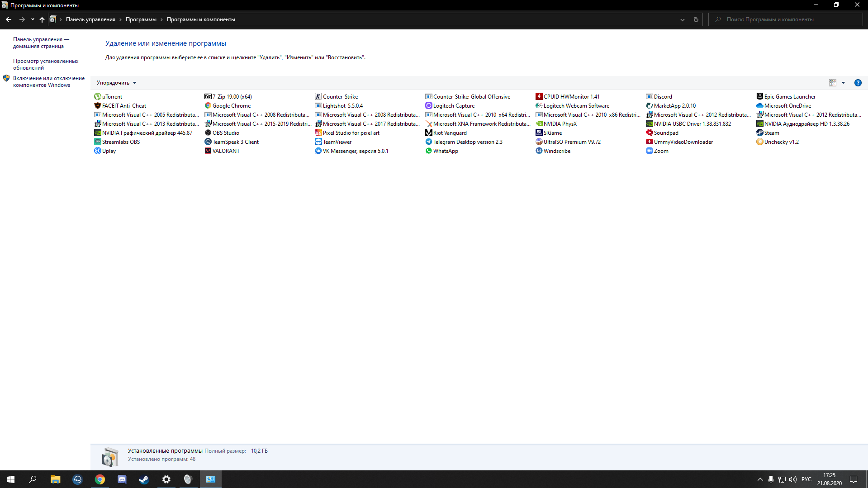Screen dimensions: 868x488
Task: Select NVIDIA Графический драйвер 445.87 entry
Action: tap(143, 133)
